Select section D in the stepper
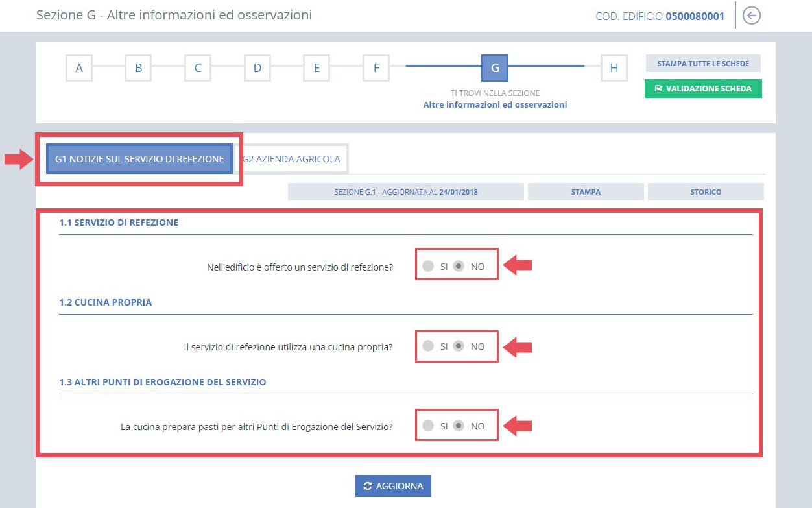The width and height of the screenshot is (812, 508). tap(257, 67)
